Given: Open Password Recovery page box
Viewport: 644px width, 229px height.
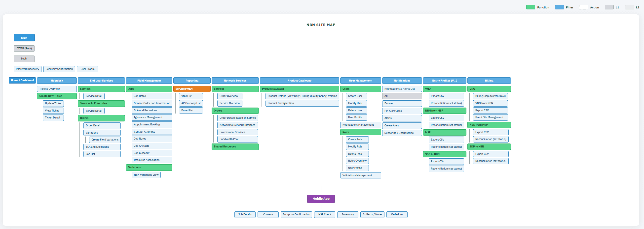Looking at the screenshot, I should pos(28,69).
